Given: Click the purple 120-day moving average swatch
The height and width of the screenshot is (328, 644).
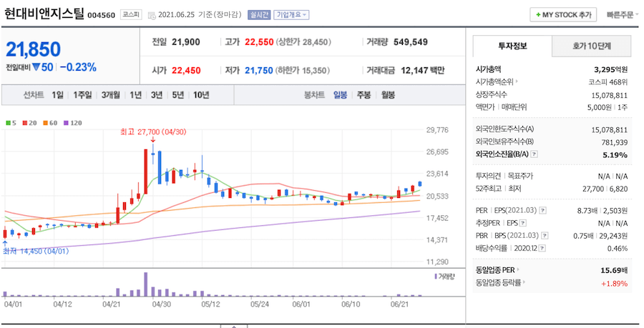Looking at the screenshot, I should pos(66,123).
